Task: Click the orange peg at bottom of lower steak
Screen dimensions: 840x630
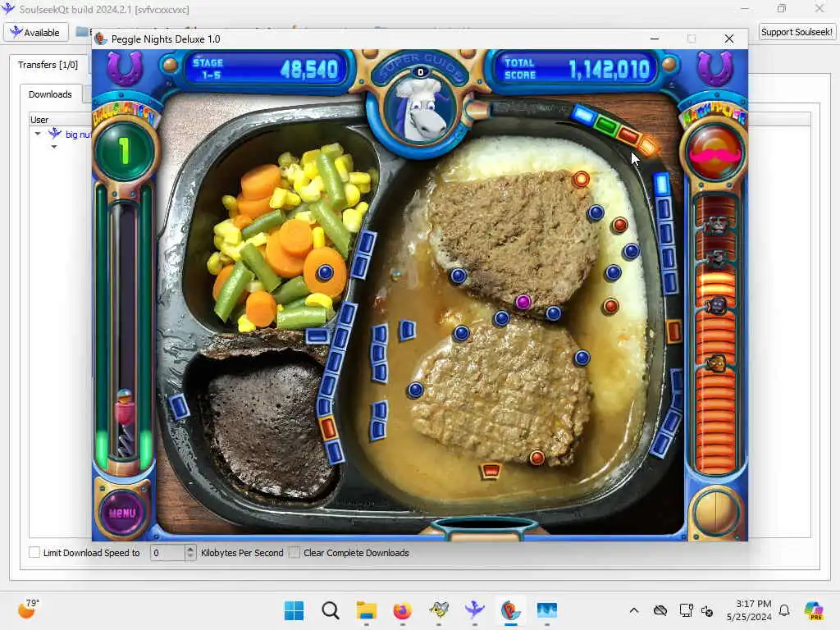Action: coord(536,458)
